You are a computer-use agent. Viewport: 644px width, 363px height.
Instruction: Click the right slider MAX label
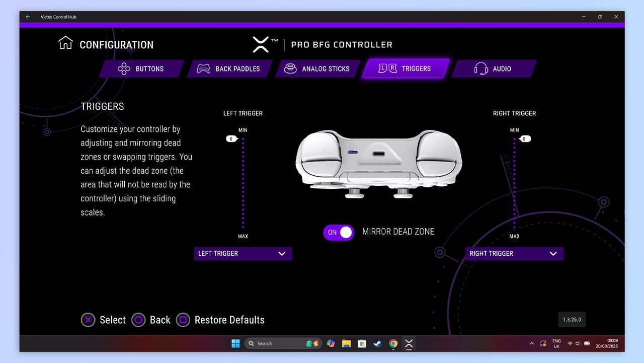514,236
